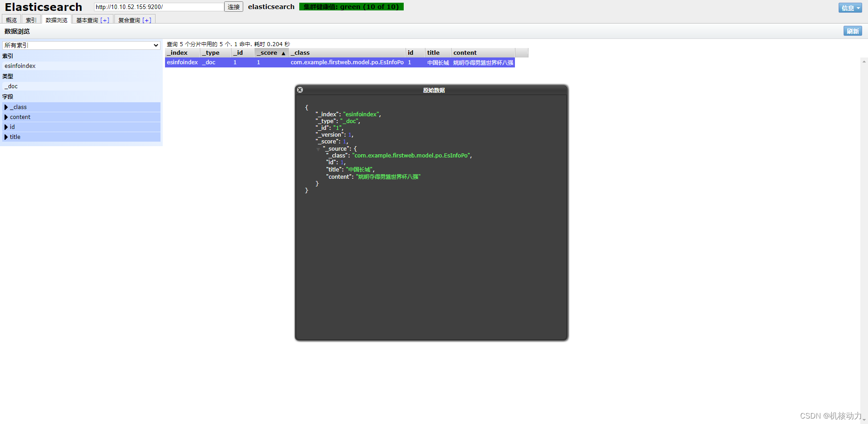868x424 pixels.
Task: Open the Compound Query tab
Action: point(129,20)
